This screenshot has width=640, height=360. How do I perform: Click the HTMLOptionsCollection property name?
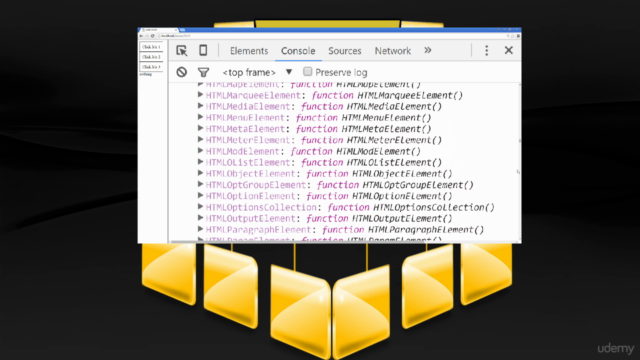[261, 207]
